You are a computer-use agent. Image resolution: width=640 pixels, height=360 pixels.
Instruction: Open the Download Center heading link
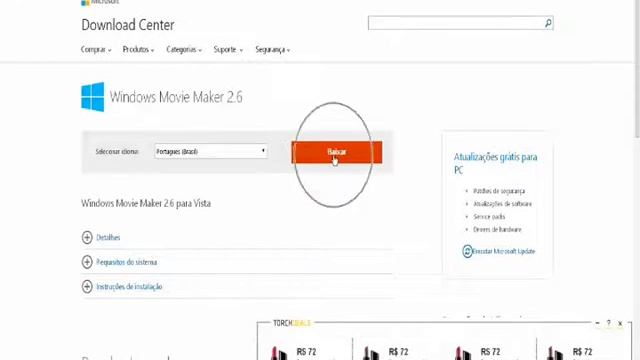128,25
